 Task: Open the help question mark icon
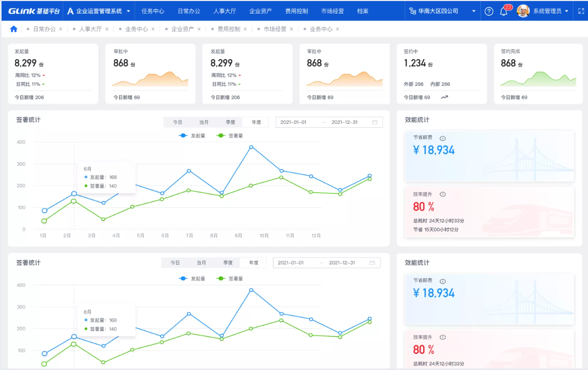(x=489, y=11)
